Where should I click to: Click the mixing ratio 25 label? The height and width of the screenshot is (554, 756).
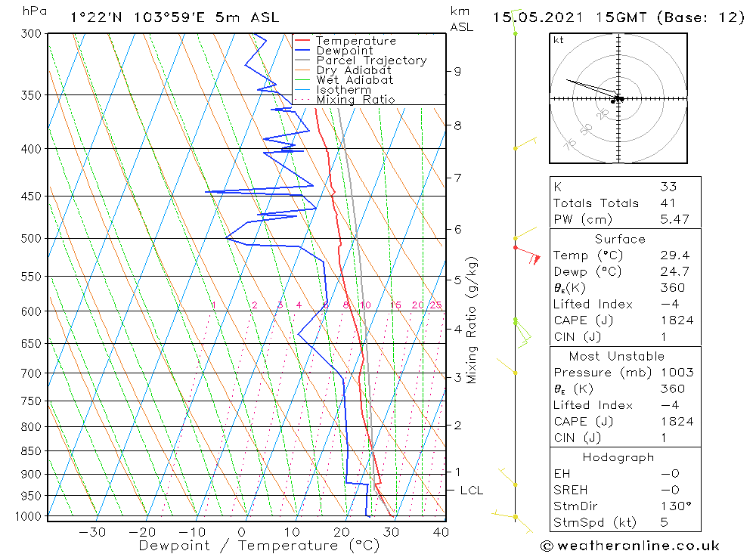(436, 305)
